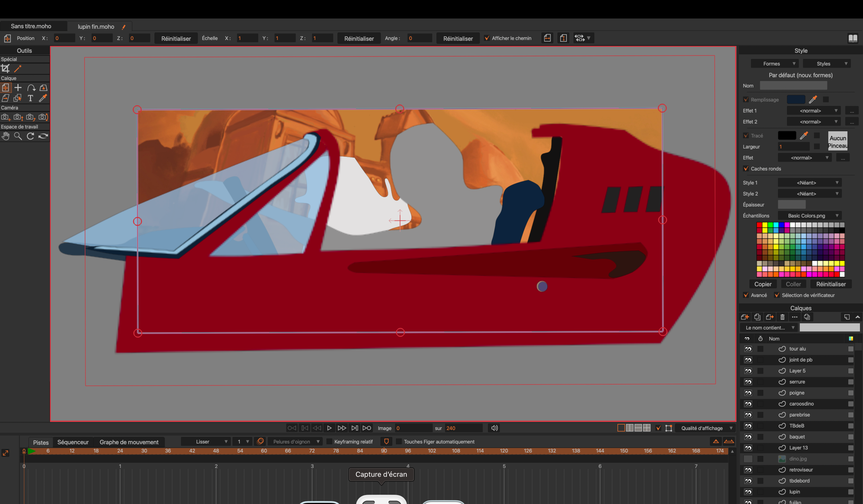
Task: Expand Qualité d'affichage menu
Action: coord(705,428)
